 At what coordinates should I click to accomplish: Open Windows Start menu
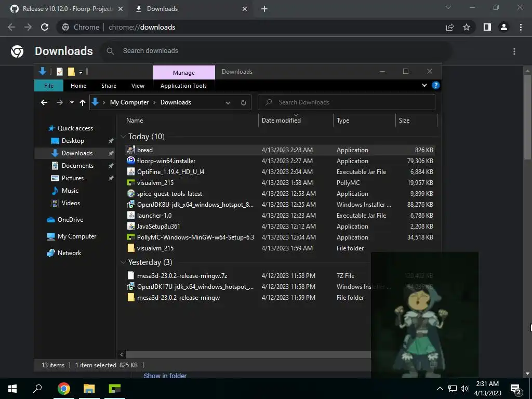[x=12, y=389]
